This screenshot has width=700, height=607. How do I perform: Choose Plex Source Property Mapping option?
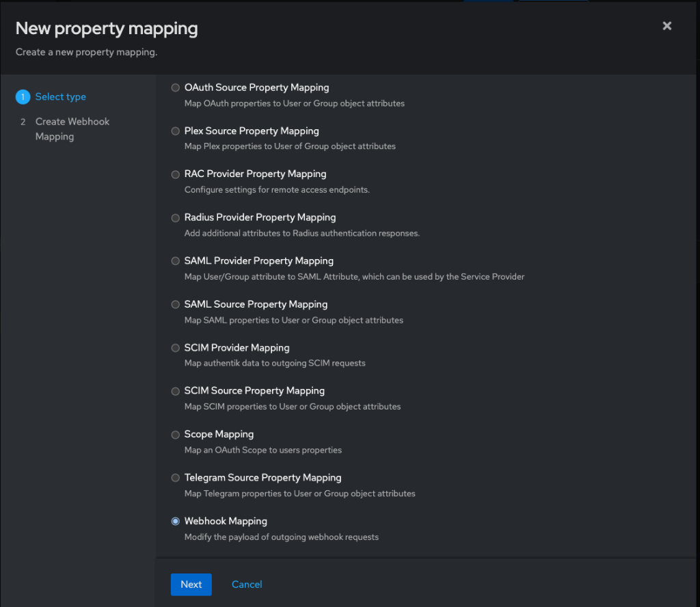[176, 131]
